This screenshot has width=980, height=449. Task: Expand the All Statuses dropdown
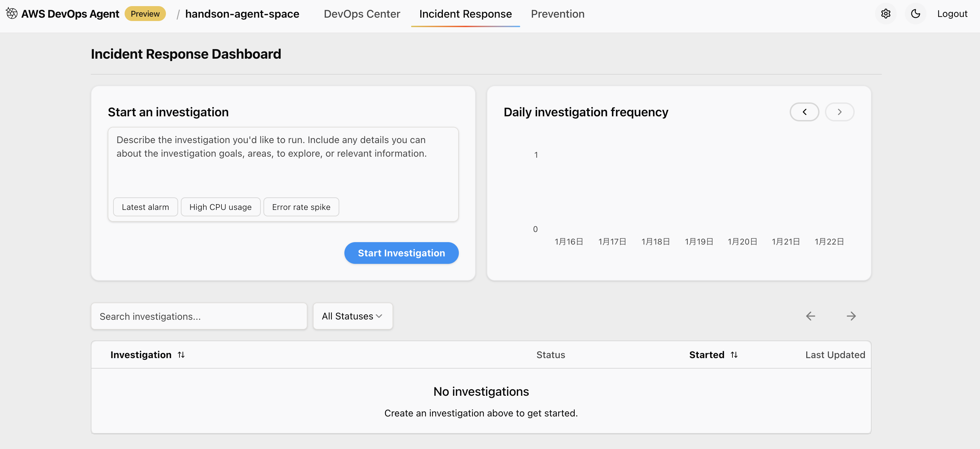(352, 316)
